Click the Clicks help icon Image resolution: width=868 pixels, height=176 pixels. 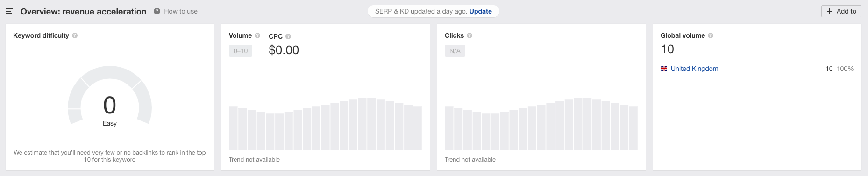tap(470, 35)
